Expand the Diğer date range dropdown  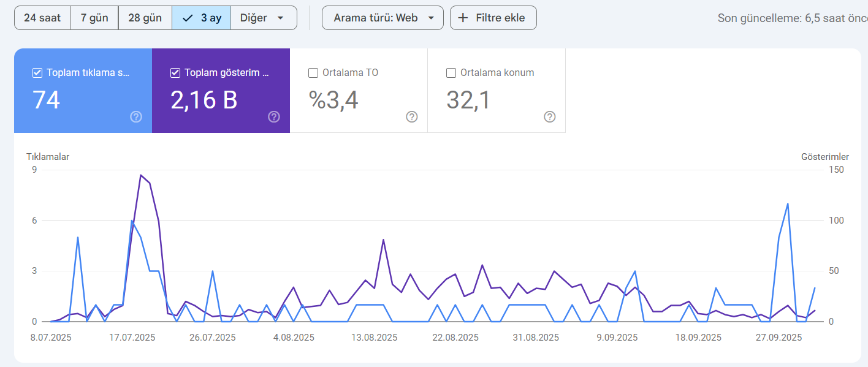(264, 18)
